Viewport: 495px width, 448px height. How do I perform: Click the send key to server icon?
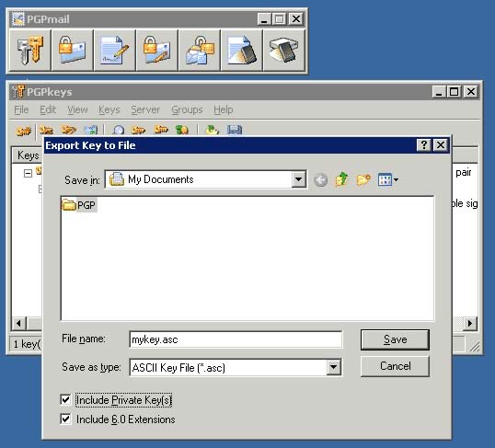pos(139,130)
